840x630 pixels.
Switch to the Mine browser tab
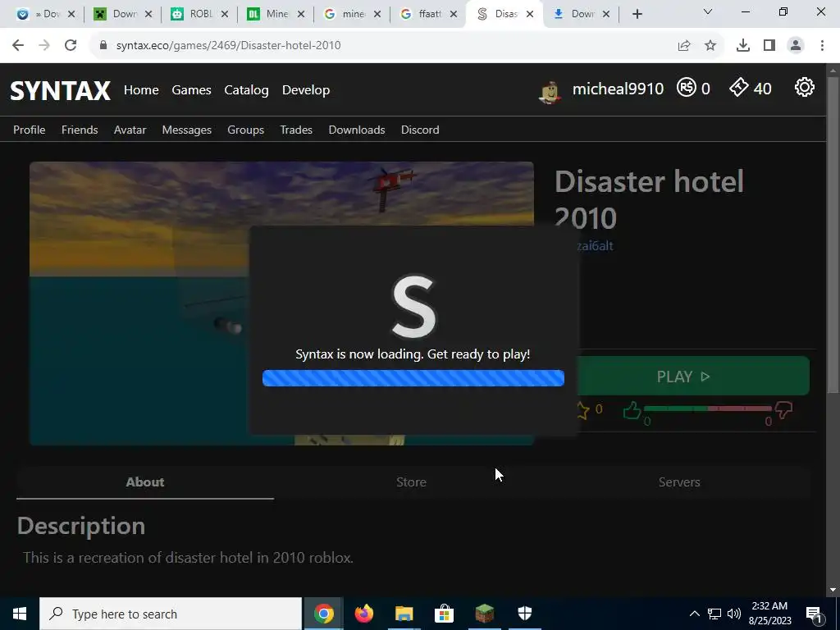click(x=276, y=15)
